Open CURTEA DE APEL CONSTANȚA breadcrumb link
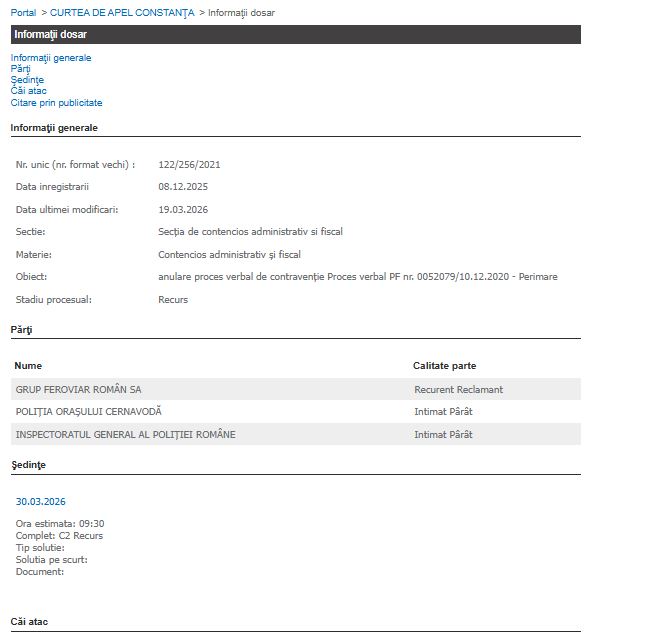This screenshot has width=656, height=634. pyautogui.click(x=123, y=13)
